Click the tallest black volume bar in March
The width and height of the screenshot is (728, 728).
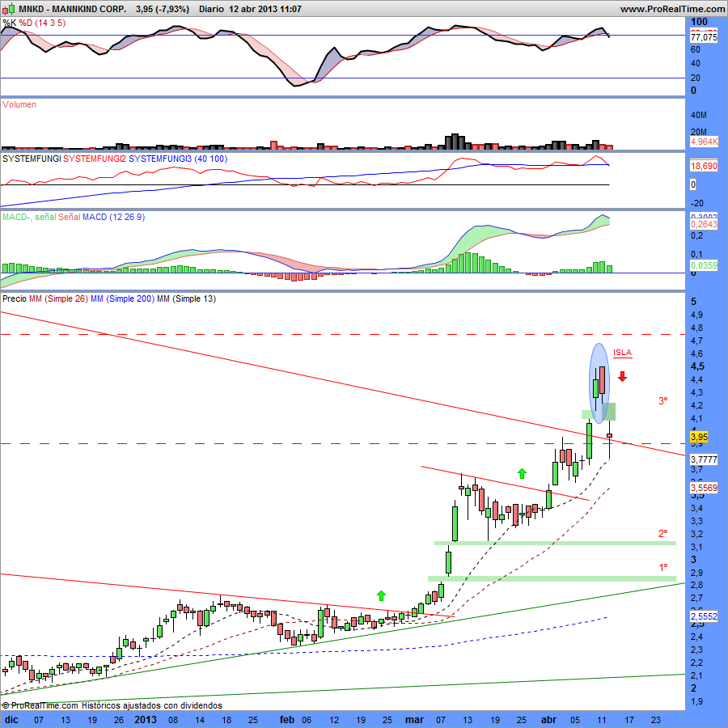(x=455, y=142)
